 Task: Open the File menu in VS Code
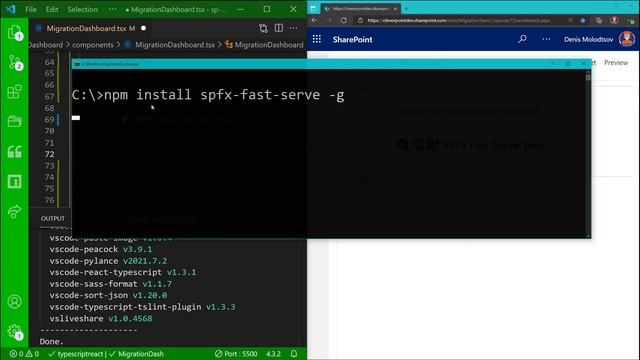(x=31, y=9)
